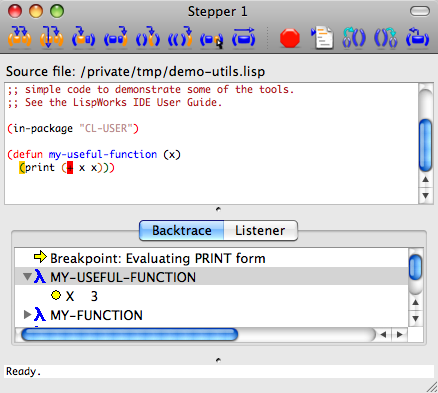Click the Show Current Source document icon
This screenshot has width=438, height=393.
[x=322, y=38]
